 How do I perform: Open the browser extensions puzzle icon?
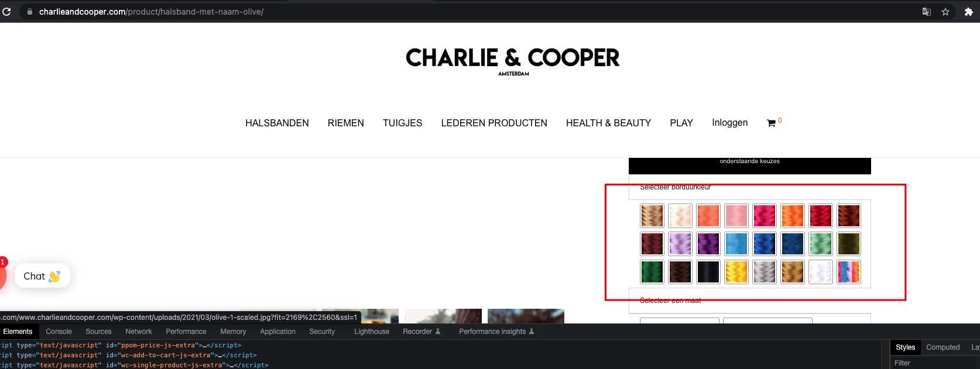pos(968,12)
